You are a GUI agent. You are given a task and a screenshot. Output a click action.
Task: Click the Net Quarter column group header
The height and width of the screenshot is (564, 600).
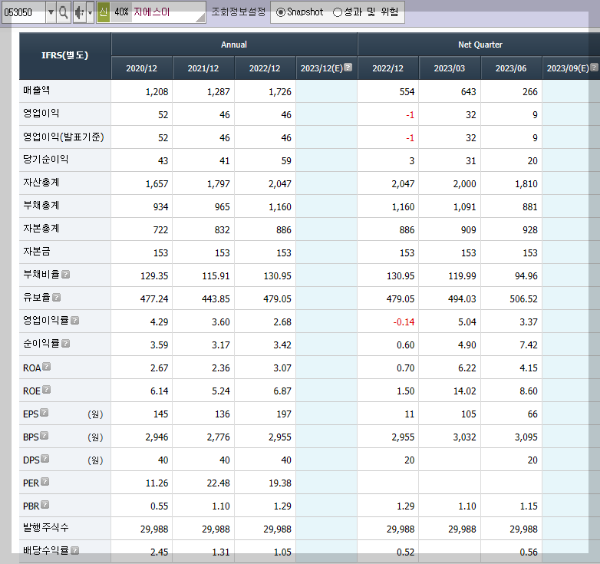pos(479,45)
